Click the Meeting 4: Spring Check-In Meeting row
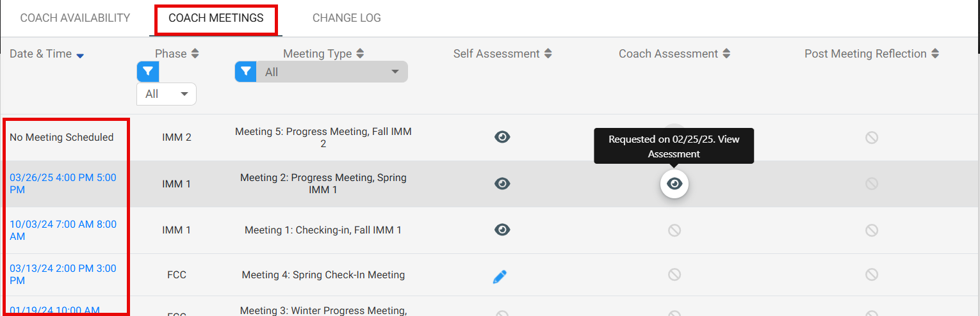Screen dimensions: 980x316 323,275
